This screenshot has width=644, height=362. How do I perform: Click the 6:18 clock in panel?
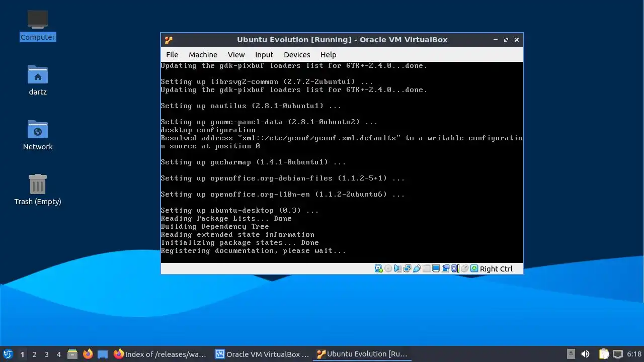coord(634,354)
